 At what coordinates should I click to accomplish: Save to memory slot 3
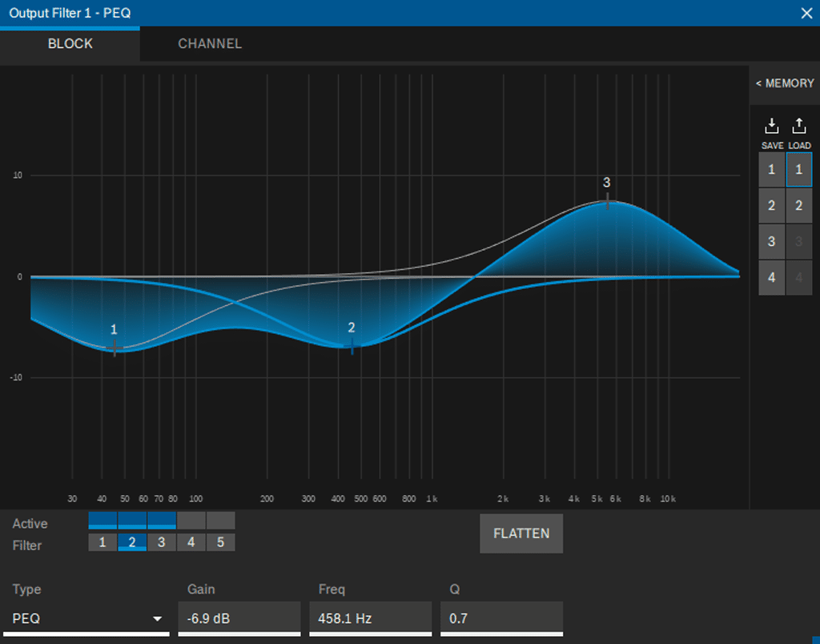[772, 242]
